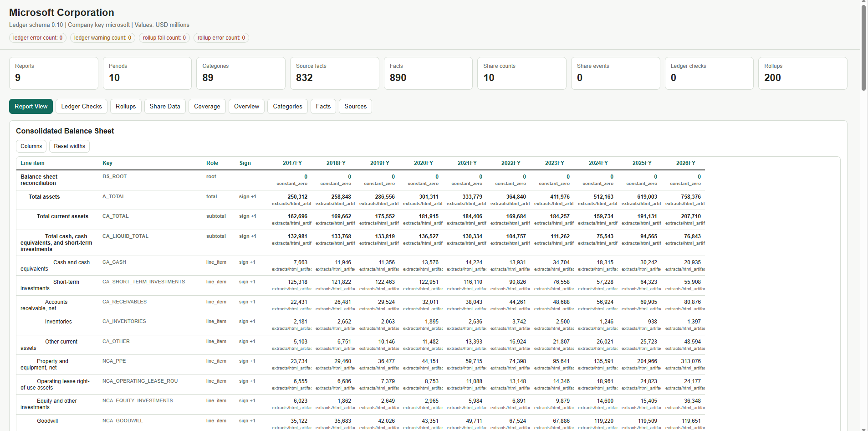Click the 313,076 property and equipment value
The width and height of the screenshot is (868, 431).
tap(691, 361)
